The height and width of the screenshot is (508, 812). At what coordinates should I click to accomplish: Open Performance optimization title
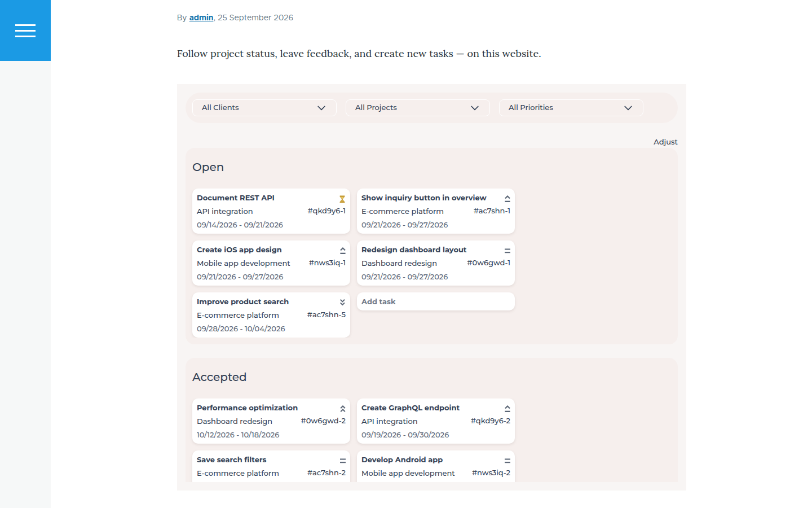pos(247,408)
